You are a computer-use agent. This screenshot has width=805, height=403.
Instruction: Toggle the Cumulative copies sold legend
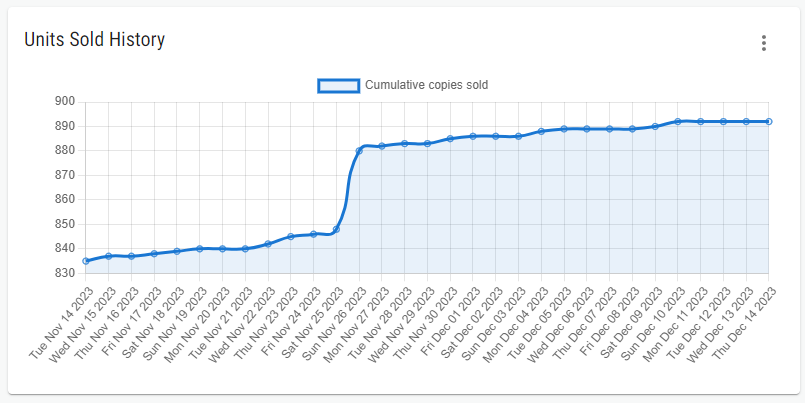click(403, 85)
